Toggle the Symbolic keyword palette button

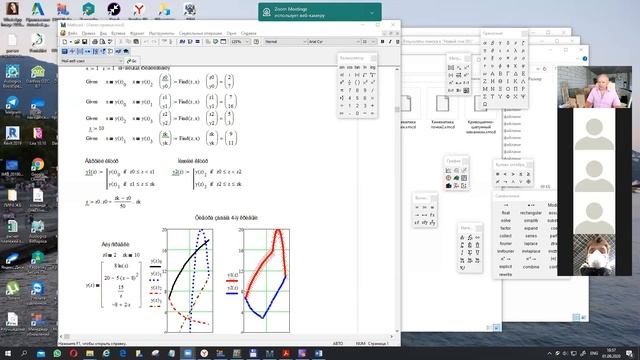pyautogui.click(x=126, y=51)
